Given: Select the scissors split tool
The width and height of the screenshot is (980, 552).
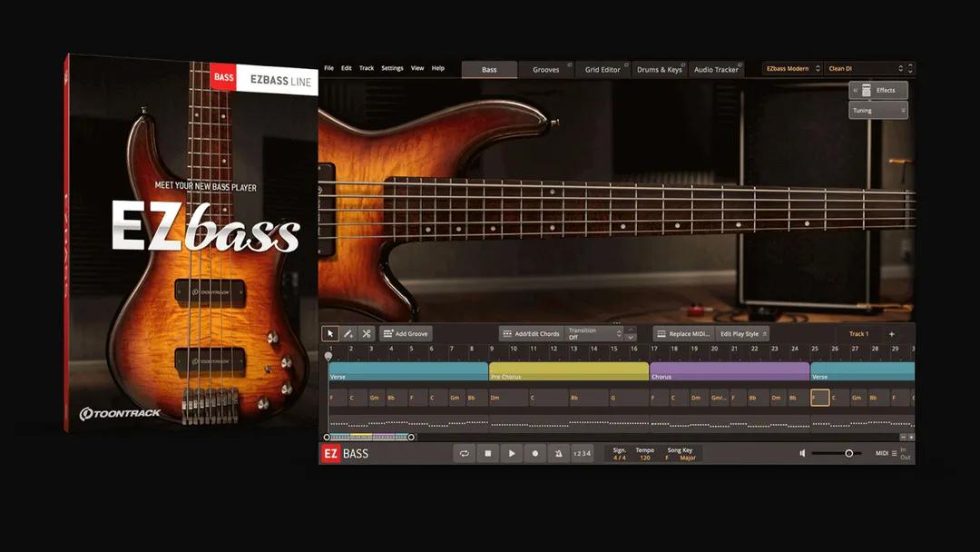Looking at the screenshot, I should click(x=367, y=334).
